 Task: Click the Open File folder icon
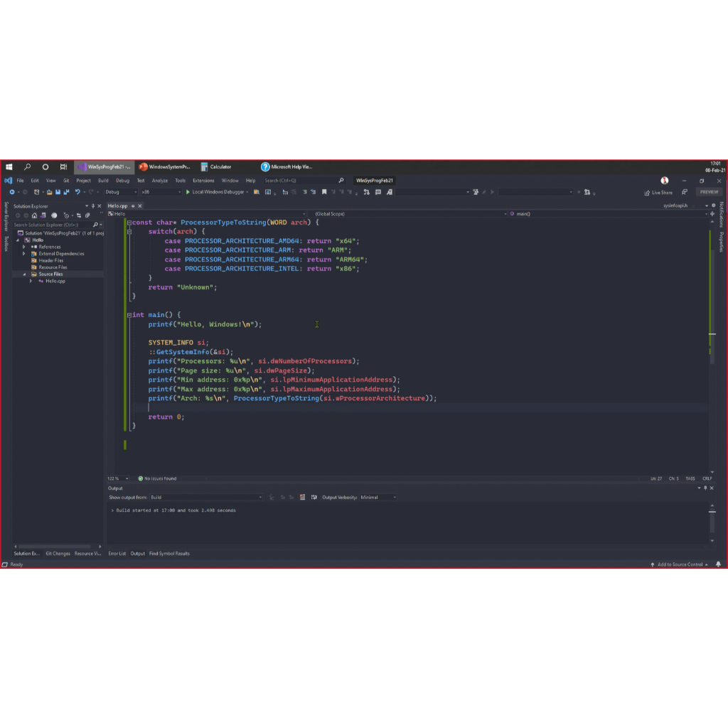[49, 192]
